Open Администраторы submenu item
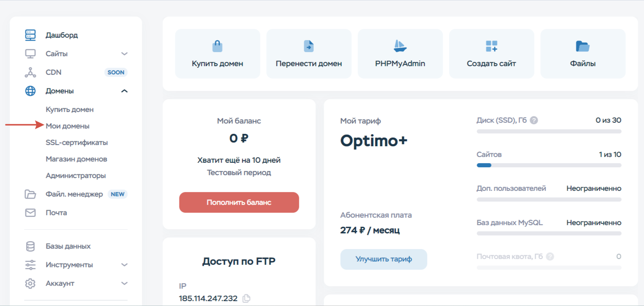 coord(76,176)
